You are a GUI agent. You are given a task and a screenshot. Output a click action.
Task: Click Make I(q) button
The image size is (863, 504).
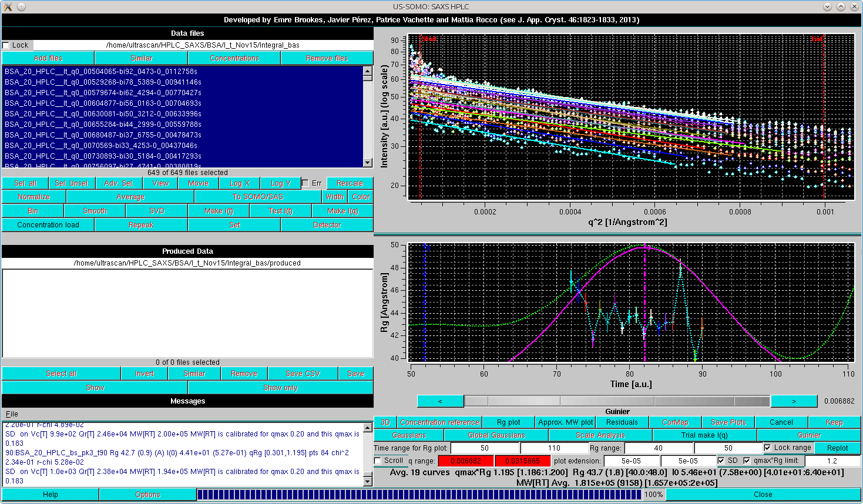click(x=342, y=211)
